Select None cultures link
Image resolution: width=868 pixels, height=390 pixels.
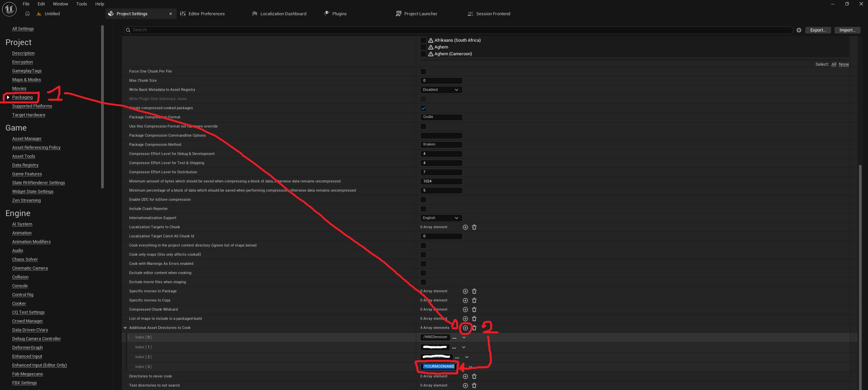tap(844, 64)
